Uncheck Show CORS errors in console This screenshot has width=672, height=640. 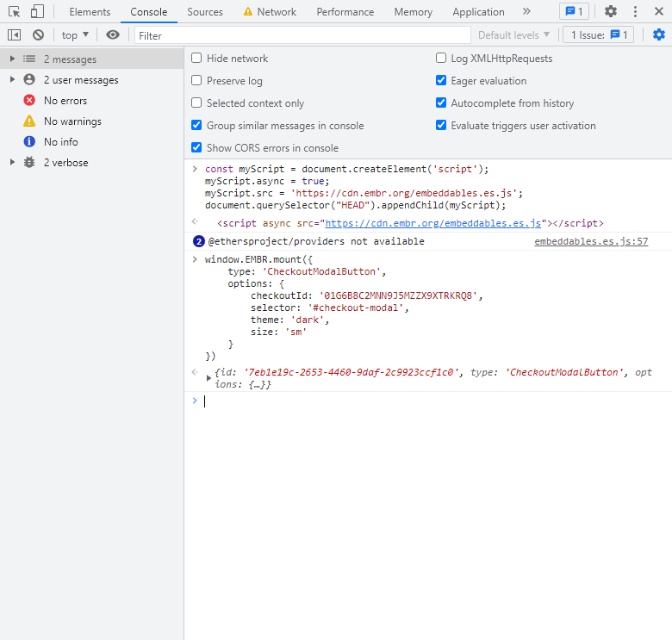196,147
